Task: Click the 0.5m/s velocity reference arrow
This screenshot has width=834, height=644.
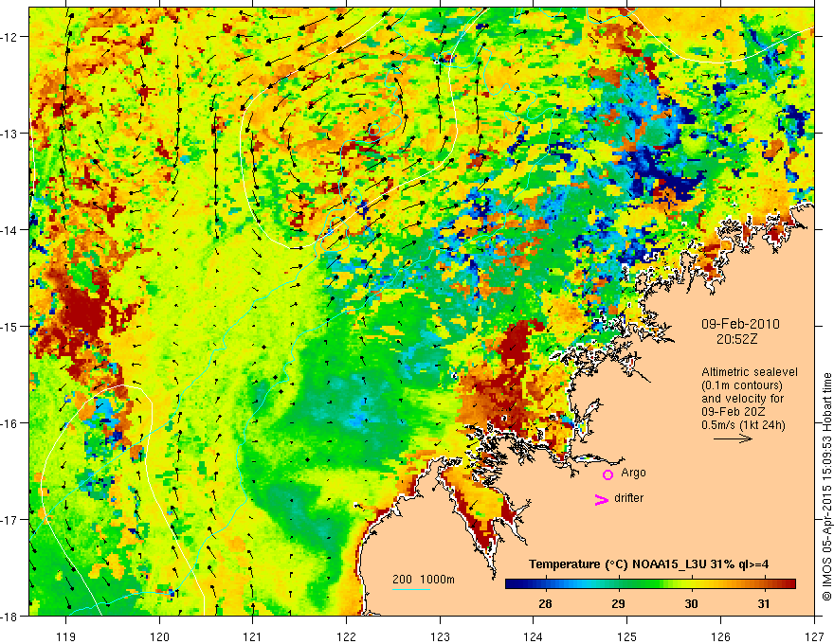Action: 733,438
